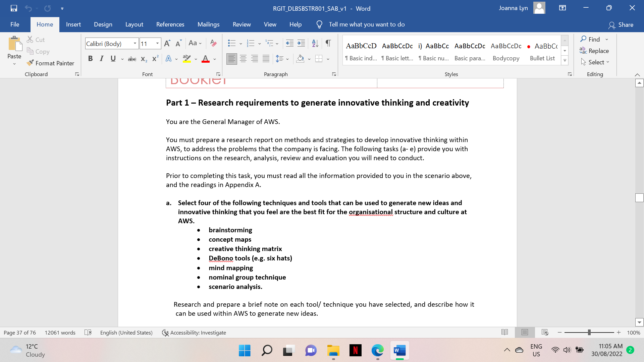
Task: Open Font dialog launcher
Action: coord(218,74)
